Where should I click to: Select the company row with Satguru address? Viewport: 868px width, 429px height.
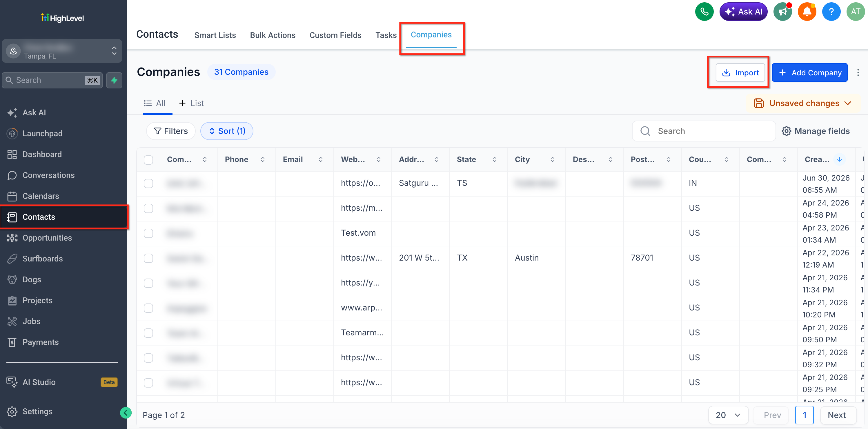[x=148, y=183]
